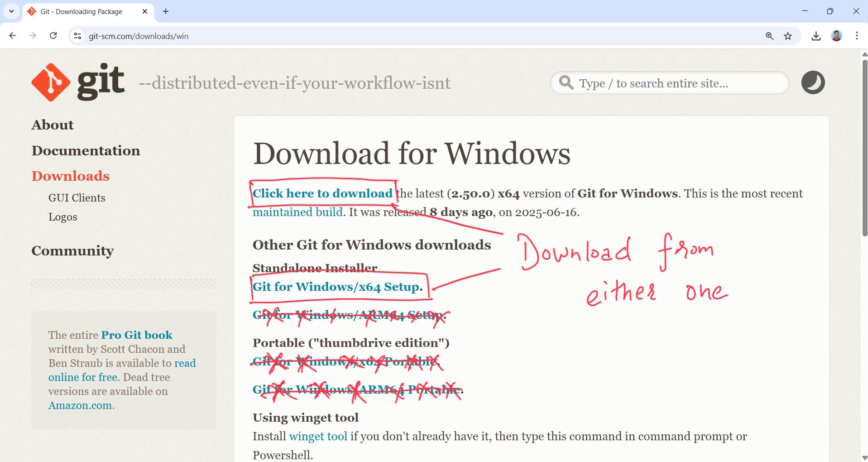Open the tab search dropdown arrow

tap(12, 11)
